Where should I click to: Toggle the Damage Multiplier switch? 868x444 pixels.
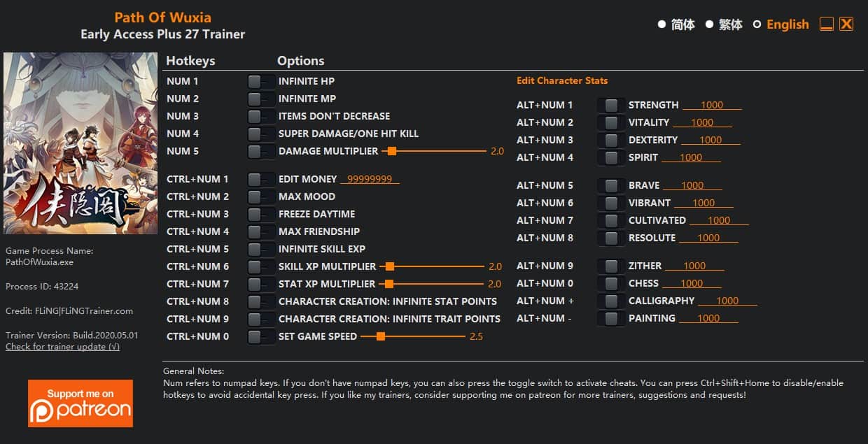261,151
